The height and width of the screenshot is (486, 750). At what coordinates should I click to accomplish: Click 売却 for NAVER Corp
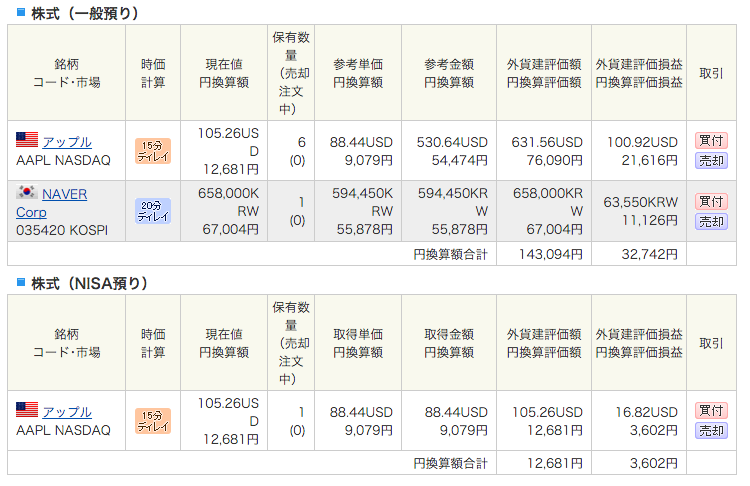point(711,221)
